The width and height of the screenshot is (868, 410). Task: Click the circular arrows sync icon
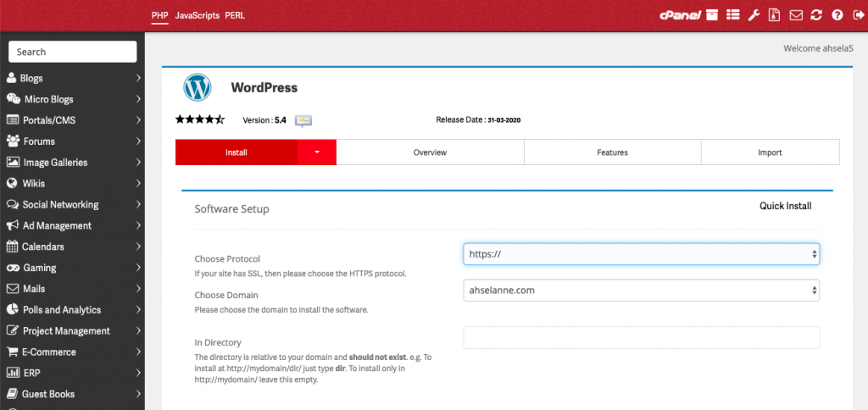coord(816,15)
